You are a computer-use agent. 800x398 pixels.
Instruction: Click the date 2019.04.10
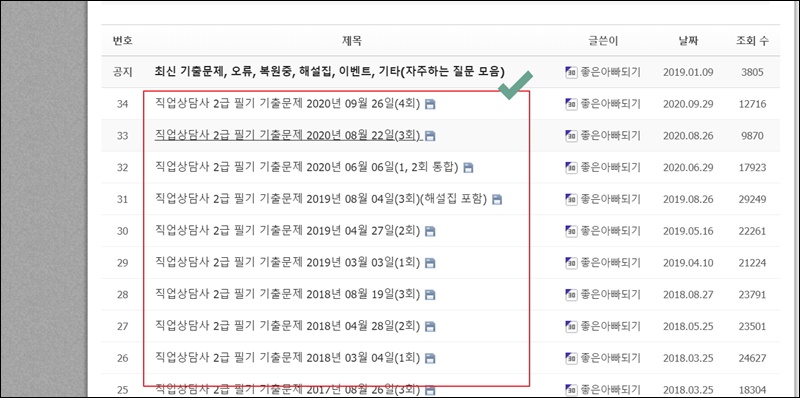688,263
